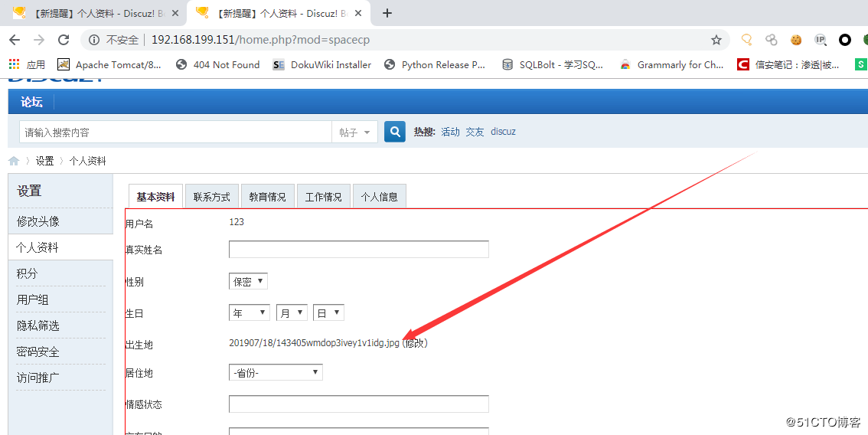The image size is (868, 435).
Task: Click the home icon in breadcrumb
Action: tap(14, 161)
